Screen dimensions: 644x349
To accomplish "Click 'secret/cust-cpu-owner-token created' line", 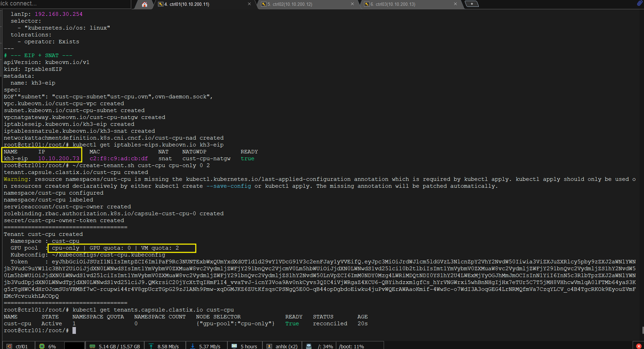I will pos(64,220).
